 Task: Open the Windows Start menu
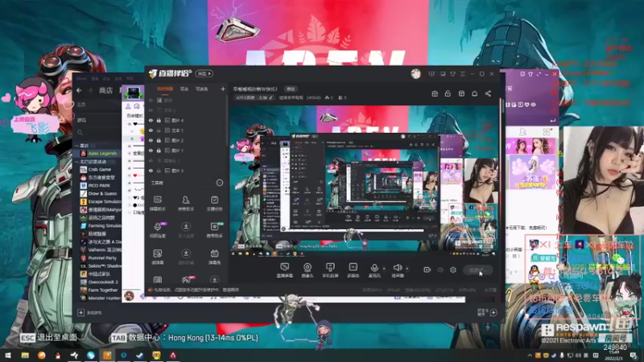pos(8,355)
